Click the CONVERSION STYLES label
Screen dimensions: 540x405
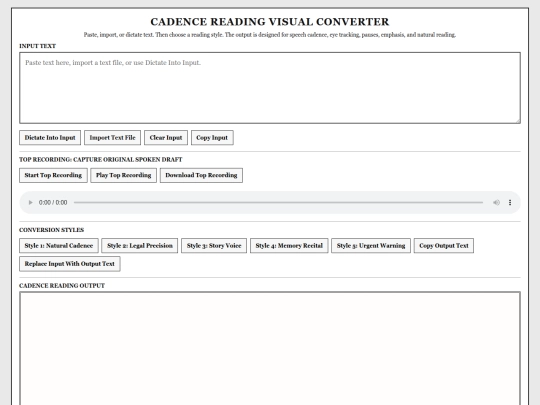pos(52,230)
